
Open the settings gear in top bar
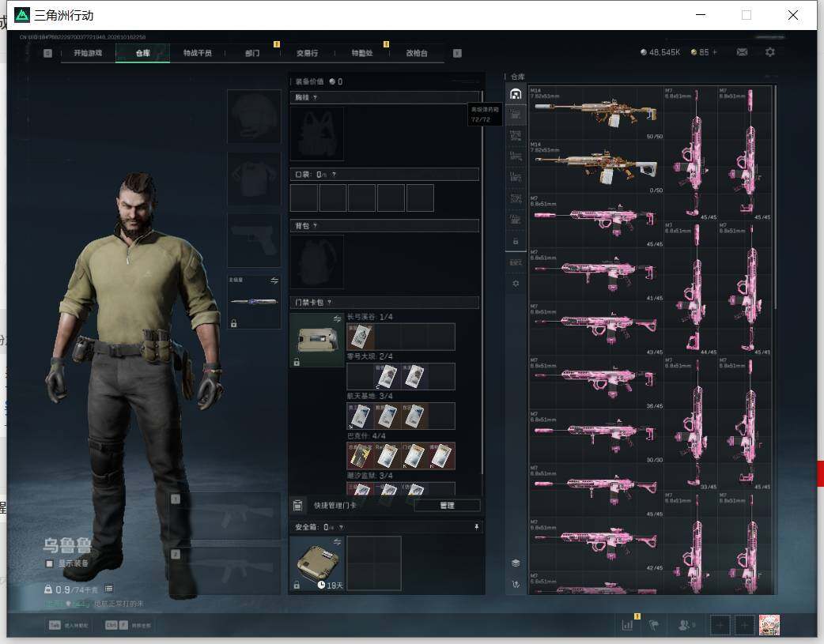770,52
